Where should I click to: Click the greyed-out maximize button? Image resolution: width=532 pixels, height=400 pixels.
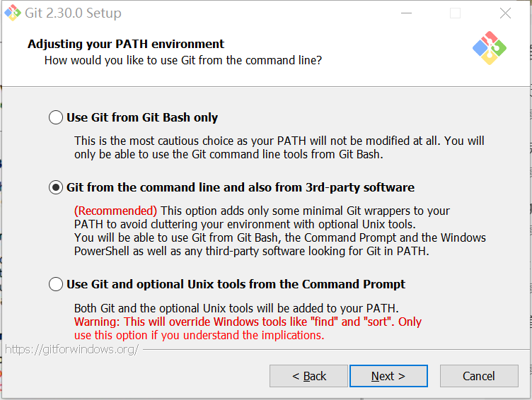pos(455,13)
